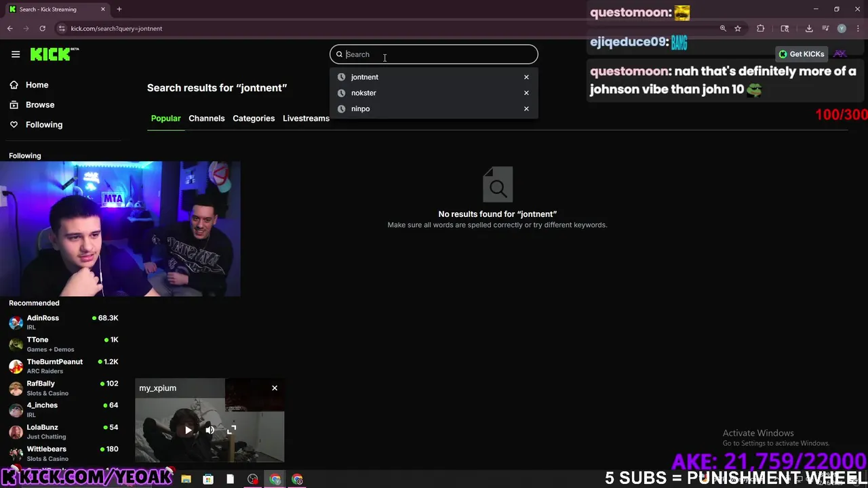The height and width of the screenshot is (488, 868).
Task: Open the Chrome three-dot menu
Action: coord(858,28)
